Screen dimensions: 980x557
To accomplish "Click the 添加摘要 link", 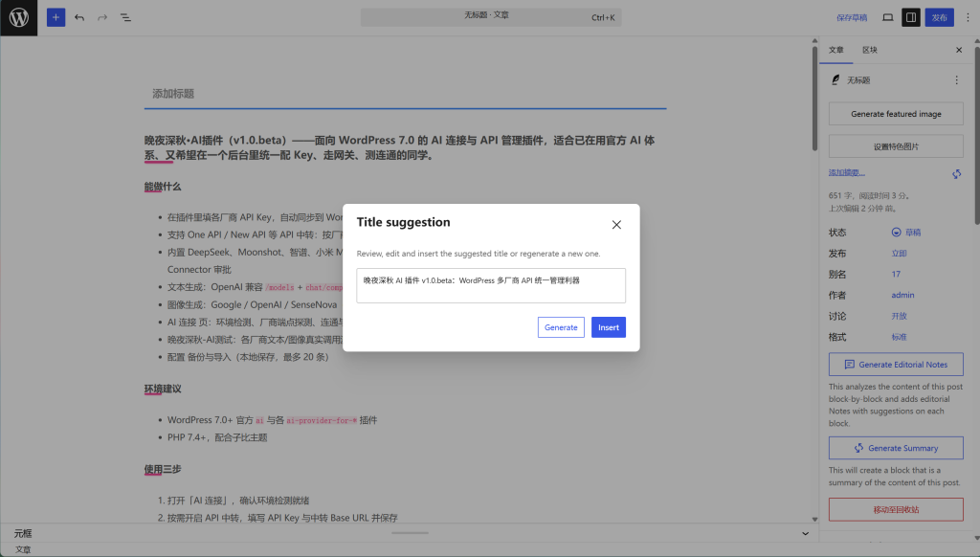I will click(847, 172).
